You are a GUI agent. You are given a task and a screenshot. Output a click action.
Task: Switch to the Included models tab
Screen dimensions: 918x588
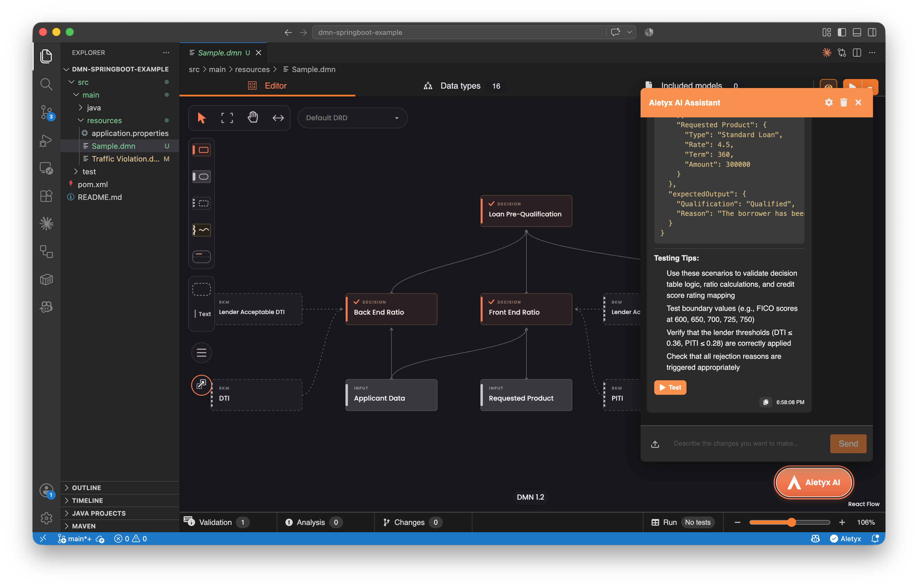691,85
